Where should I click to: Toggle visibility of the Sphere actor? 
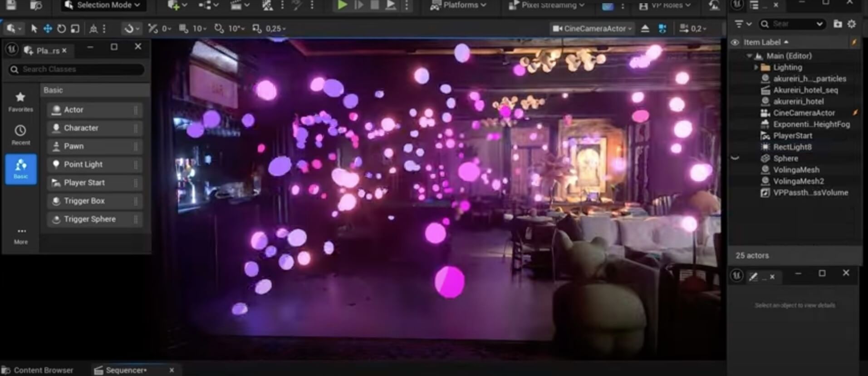coord(735,158)
